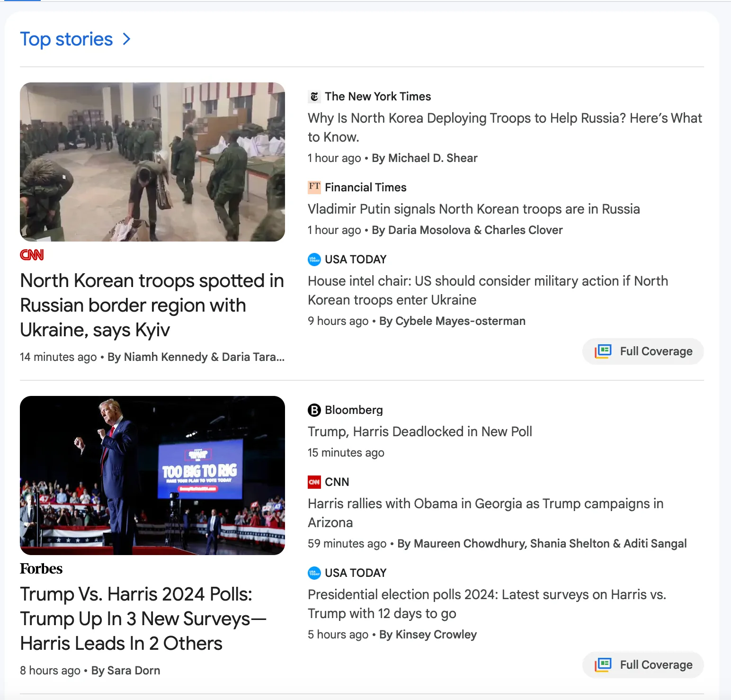Open 'Trump, Harris Deadlocked in New Poll' article

point(420,431)
